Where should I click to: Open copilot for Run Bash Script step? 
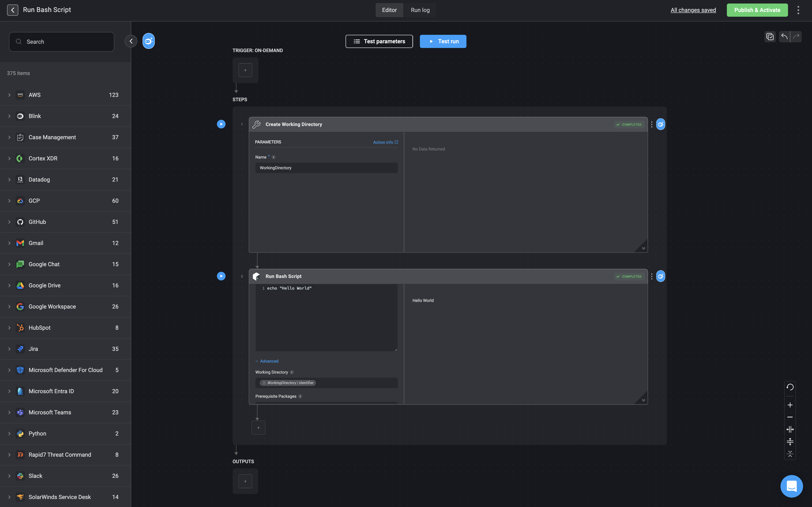[x=661, y=276]
